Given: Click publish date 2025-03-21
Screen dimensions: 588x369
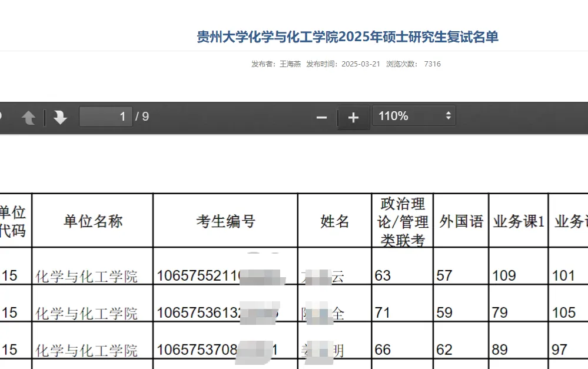Looking at the screenshot, I should (x=361, y=64).
